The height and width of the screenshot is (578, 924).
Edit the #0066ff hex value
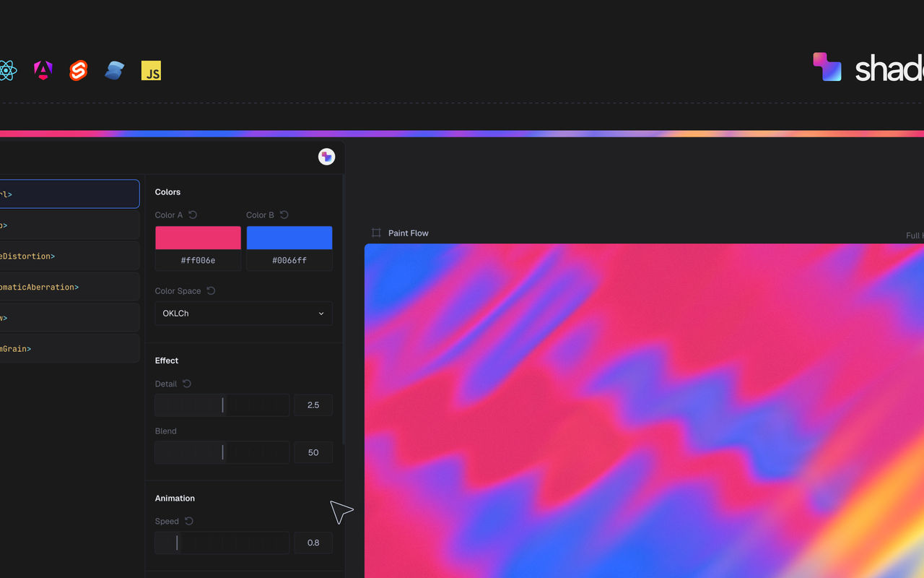tap(289, 260)
